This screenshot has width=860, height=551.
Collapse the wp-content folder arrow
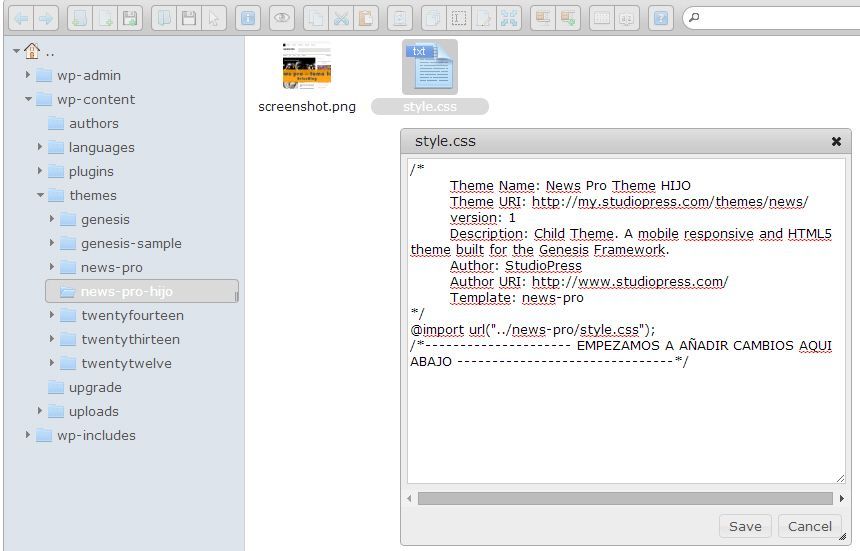tap(28, 99)
